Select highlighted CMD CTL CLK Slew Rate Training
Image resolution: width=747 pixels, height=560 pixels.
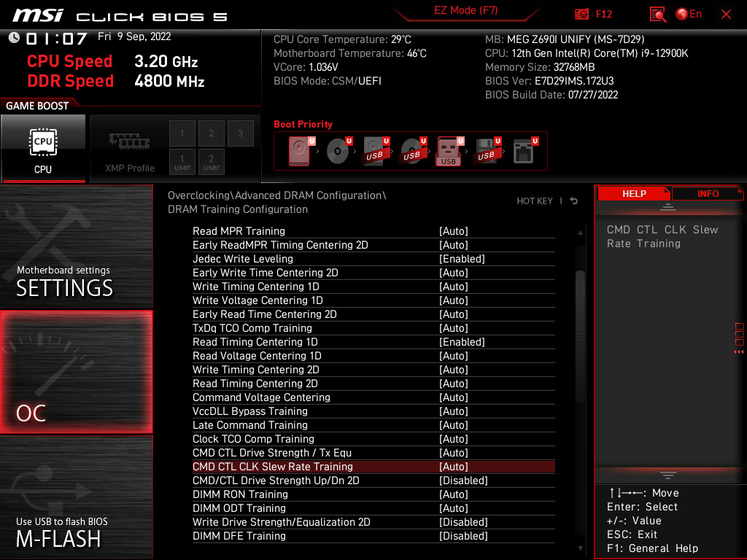pos(373,467)
